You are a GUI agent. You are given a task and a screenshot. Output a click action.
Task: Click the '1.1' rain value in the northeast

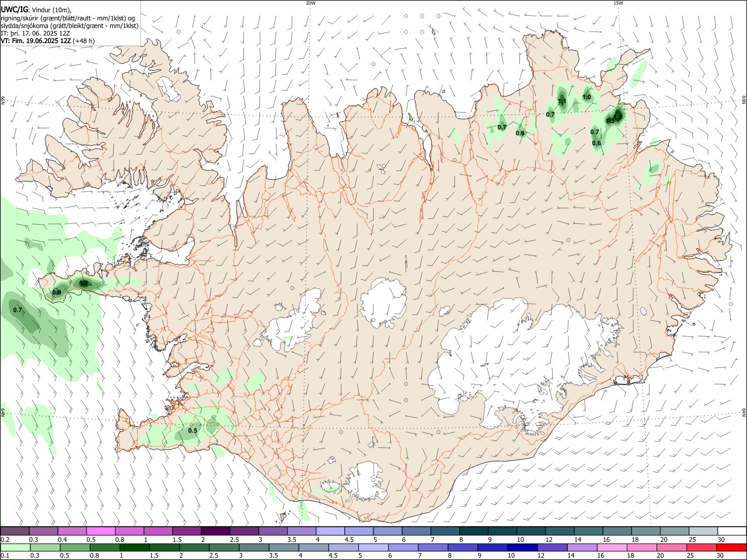coord(562,101)
